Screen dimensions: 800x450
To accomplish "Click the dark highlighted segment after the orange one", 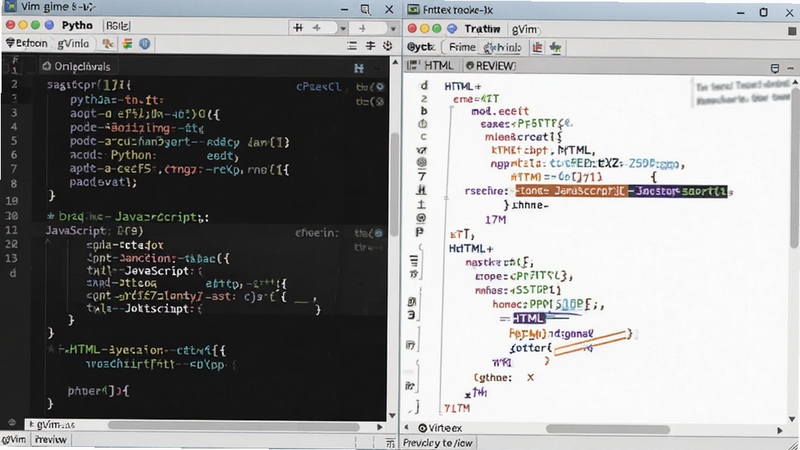I will click(678, 192).
